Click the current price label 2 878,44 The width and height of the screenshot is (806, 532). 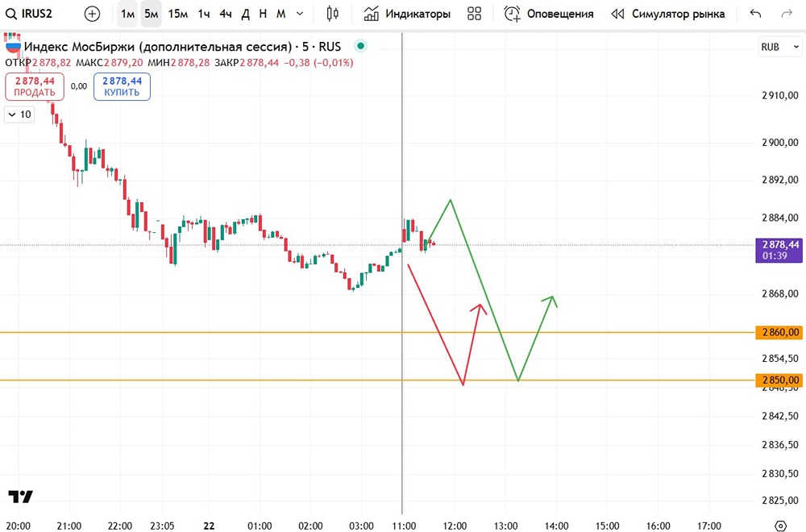coord(779,250)
